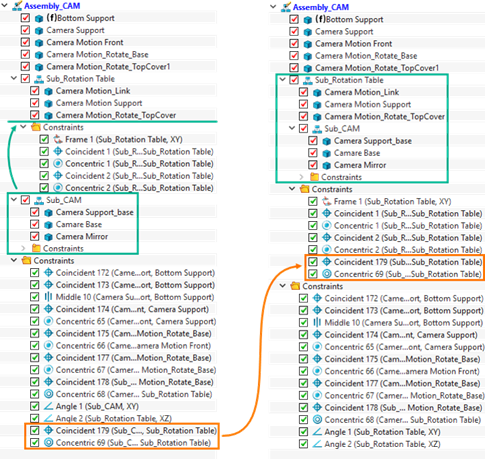Screen dimensions: 485x459
Task: Toggle Camare Base checkbox in right tree
Action: click(x=313, y=153)
